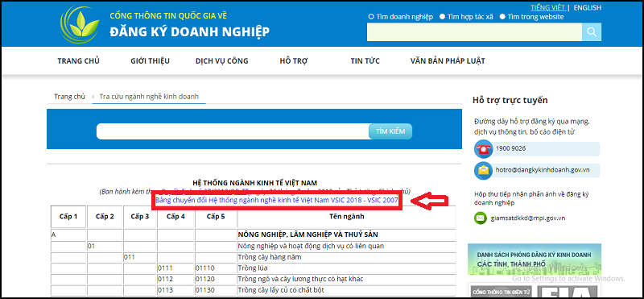The width and height of the screenshot is (644, 299).
Task: Click the green leaf portal logo
Action: tap(80, 24)
